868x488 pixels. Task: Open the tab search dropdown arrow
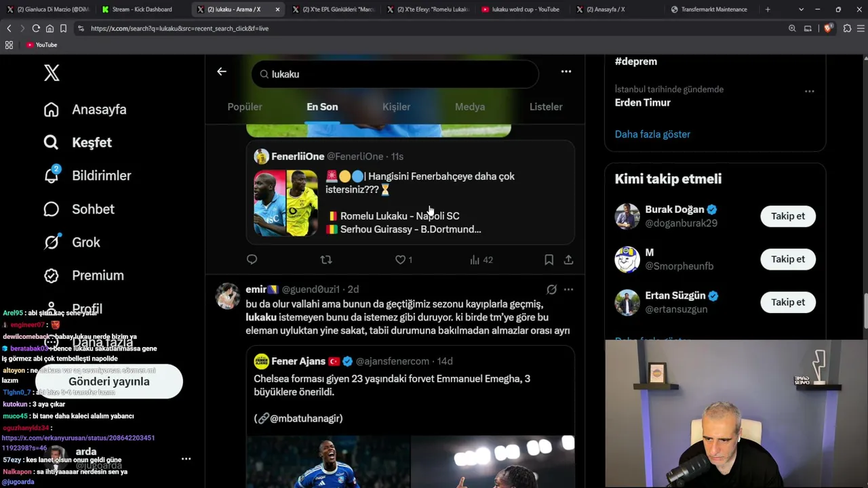tap(801, 9)
